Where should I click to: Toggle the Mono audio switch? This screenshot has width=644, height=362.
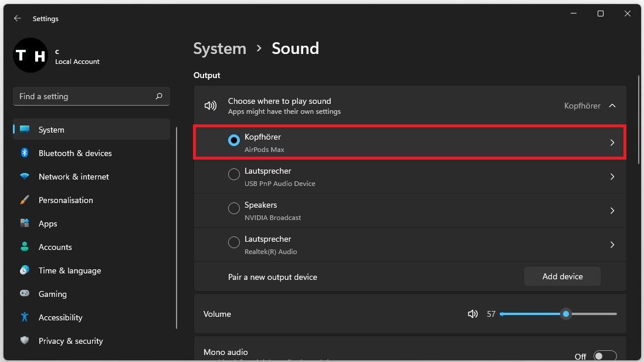[x=605, y=356]
